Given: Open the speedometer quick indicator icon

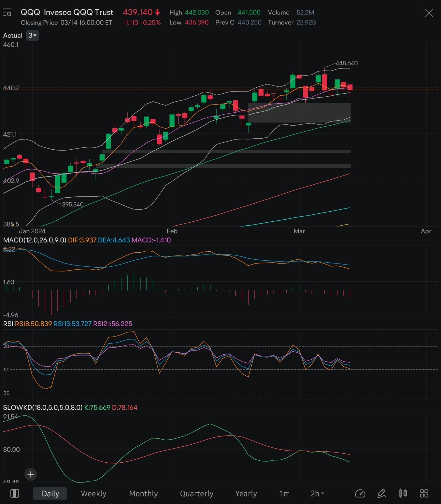Looking at the screenshot, I should (x=360, y=493).
